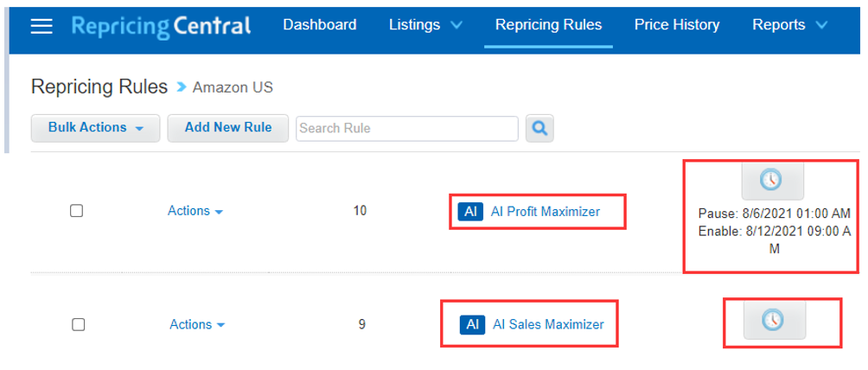
Task: Expand the Listings menu
Action: point(425,25)
